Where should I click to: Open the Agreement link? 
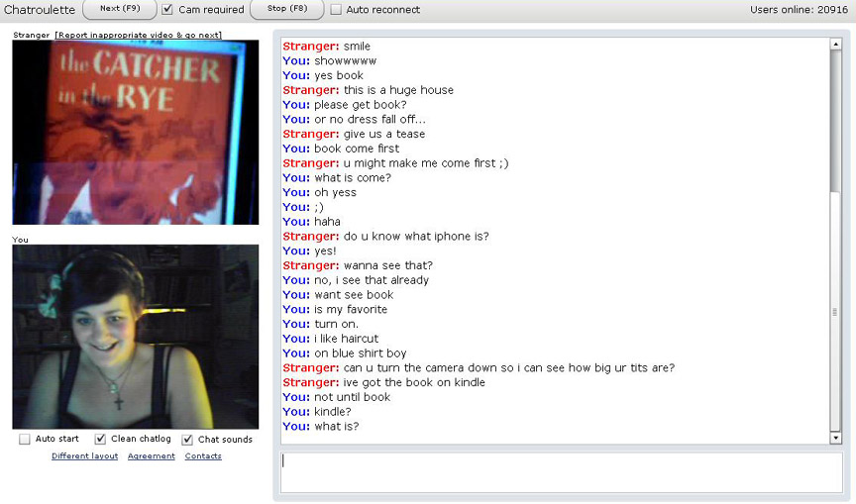[152, 456]
